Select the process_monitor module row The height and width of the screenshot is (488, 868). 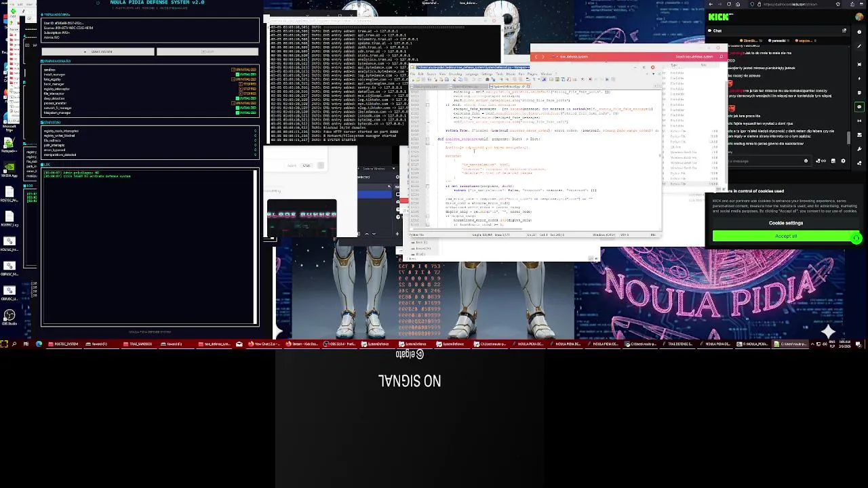tap(150, 103)
